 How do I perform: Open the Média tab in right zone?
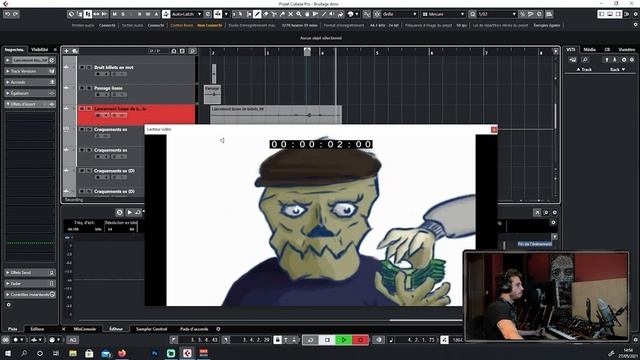(x=589, y=49)
